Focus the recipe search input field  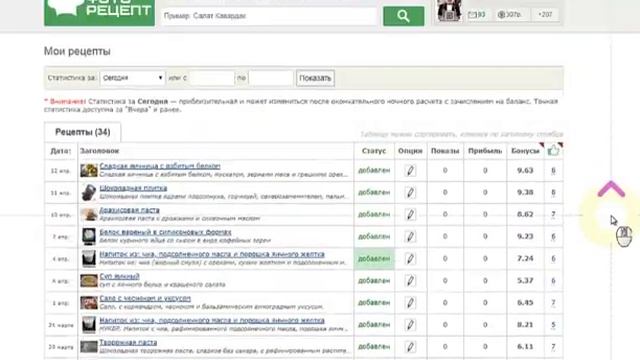pos(269,16)
